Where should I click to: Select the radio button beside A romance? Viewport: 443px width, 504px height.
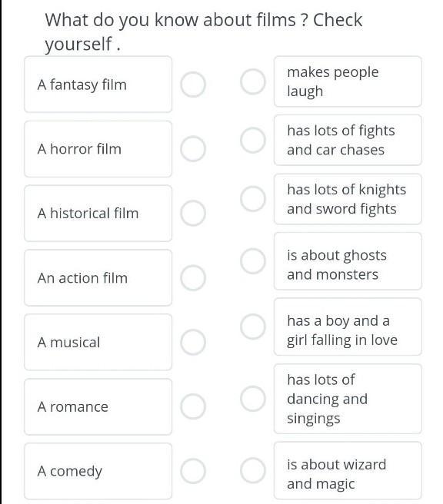[x=193, y=406]
